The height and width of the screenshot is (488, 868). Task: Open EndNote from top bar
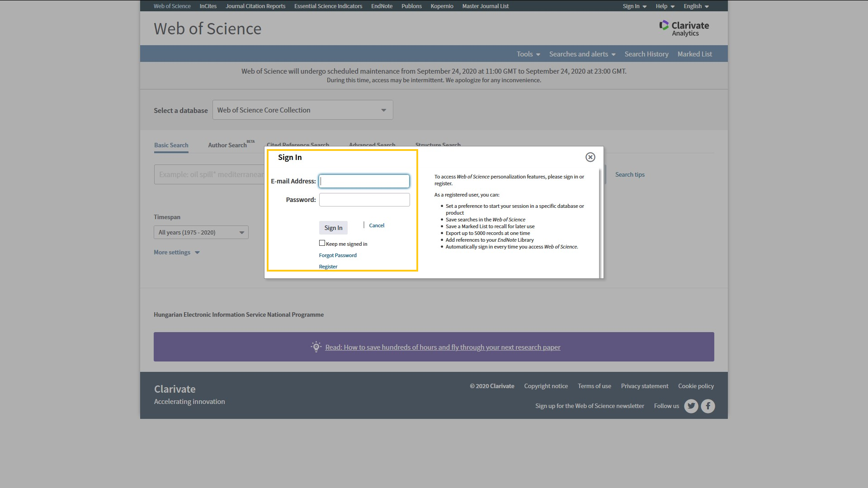click(382, 6)
